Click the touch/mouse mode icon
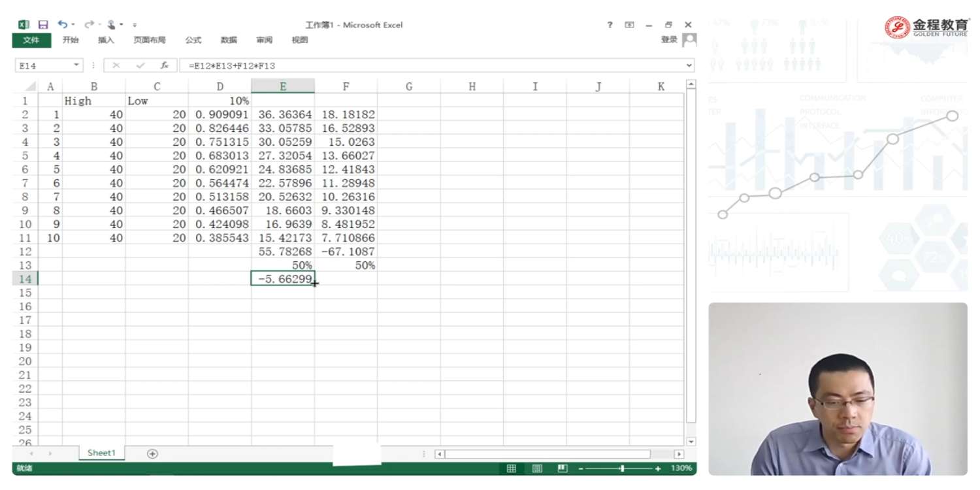This screenshot has width=980, height=490. (x=112, y=25)
